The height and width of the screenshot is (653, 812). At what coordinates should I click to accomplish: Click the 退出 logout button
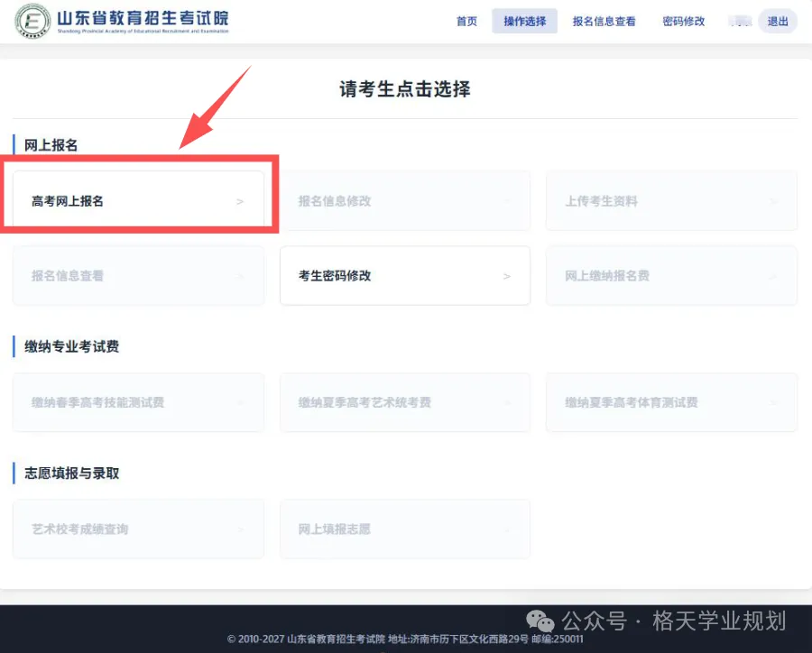pyautogui.click(x=778, y=22)
